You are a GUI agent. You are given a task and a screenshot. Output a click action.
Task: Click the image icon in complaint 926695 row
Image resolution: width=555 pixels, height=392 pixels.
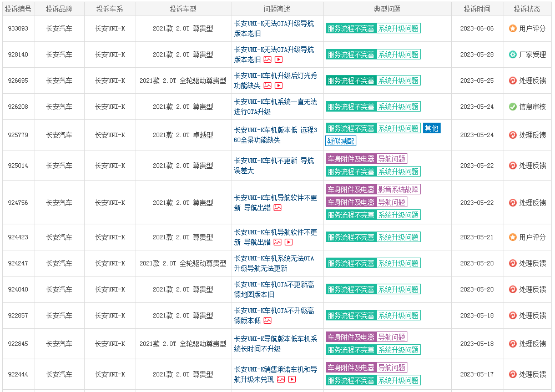(268, 86)
